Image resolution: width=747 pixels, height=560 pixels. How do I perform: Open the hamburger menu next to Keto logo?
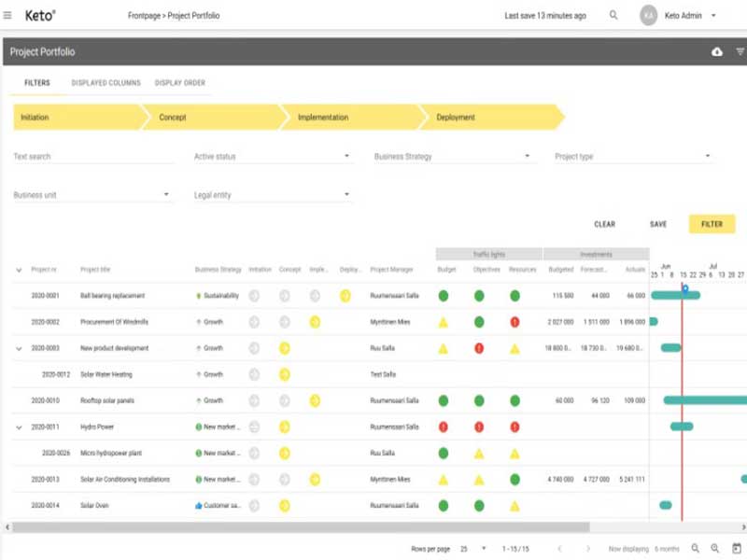click(9, 16)
